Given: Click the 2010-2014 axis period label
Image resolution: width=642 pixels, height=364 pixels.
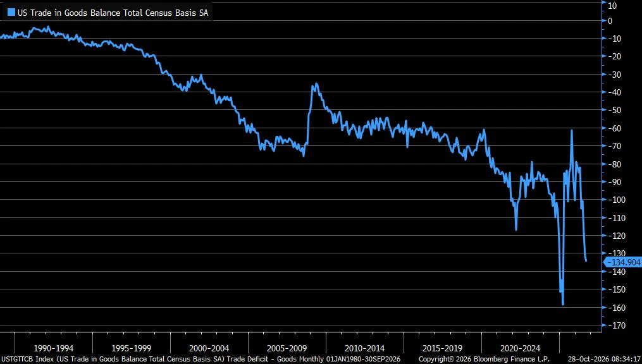Looking at the screenshot, I should coord(365,348).
